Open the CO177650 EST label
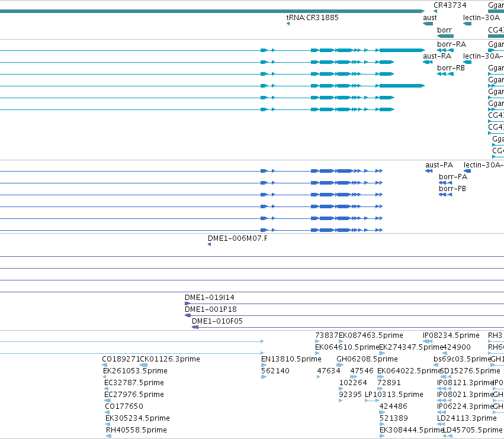504x439 pixels. 124,406
